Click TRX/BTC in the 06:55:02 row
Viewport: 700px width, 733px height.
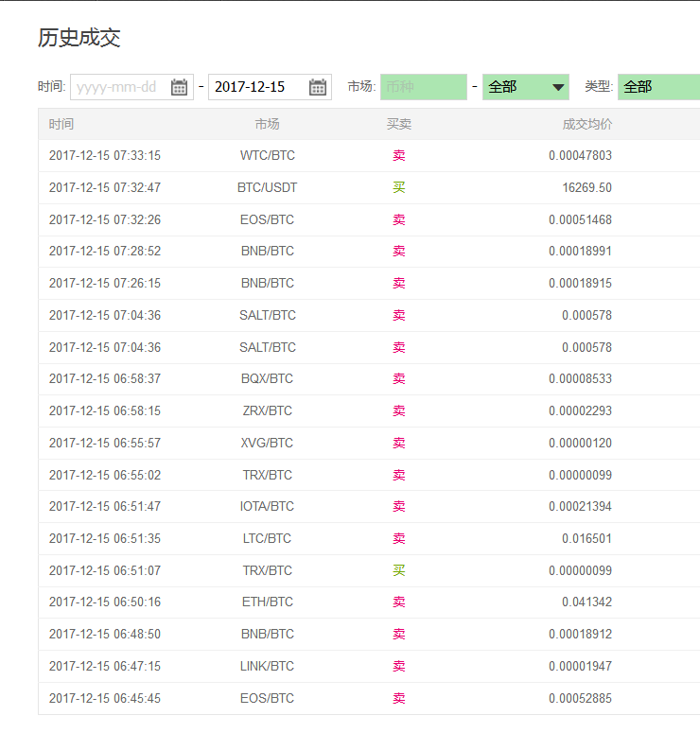click(267, 476)
